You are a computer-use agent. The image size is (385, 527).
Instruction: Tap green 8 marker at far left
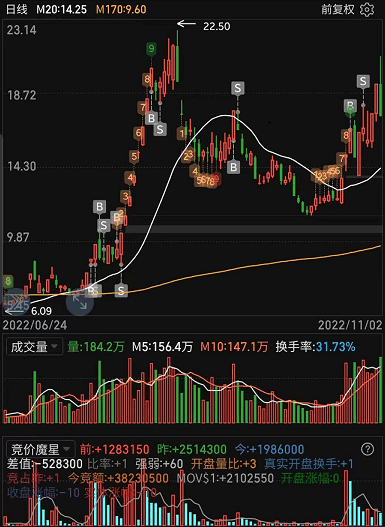point(8,281)
